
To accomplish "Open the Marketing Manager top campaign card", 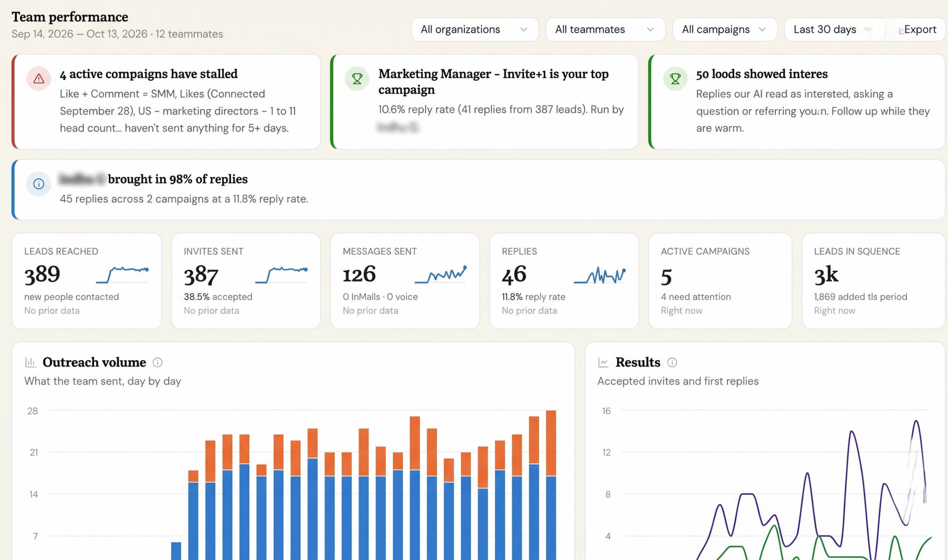I will pos(484,101).
